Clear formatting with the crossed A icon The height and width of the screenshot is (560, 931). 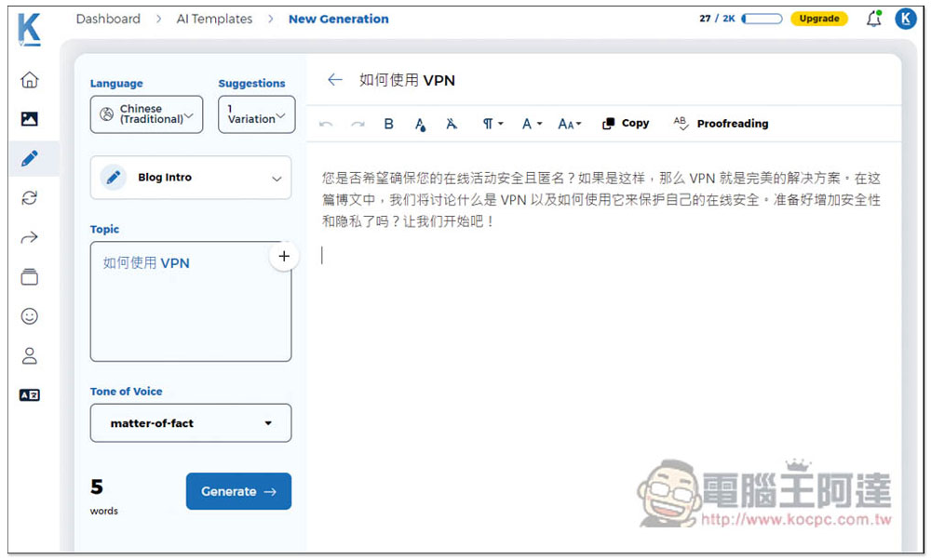[x=452, y=124]
